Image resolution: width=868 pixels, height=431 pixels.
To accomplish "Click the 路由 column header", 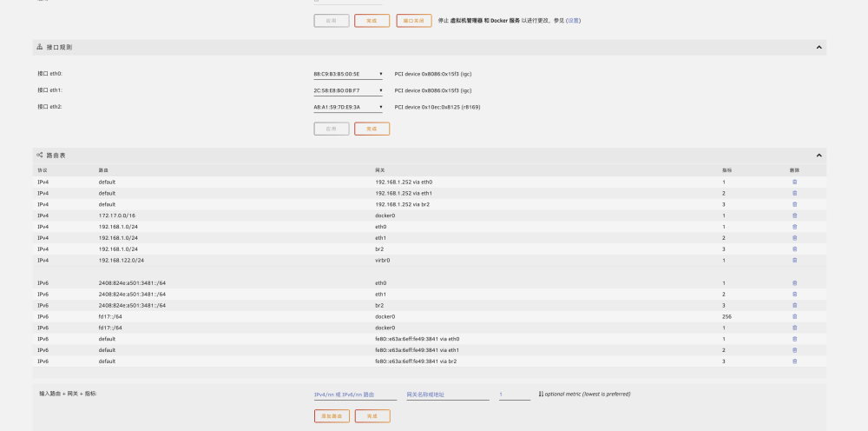I will (x=103, y=170).
